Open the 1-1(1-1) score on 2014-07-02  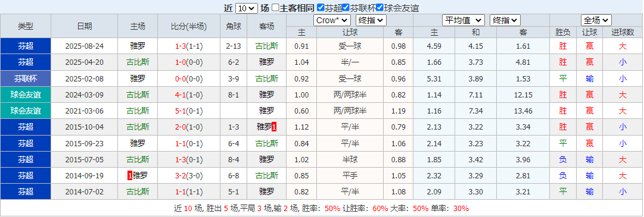[x=189, y=191]
